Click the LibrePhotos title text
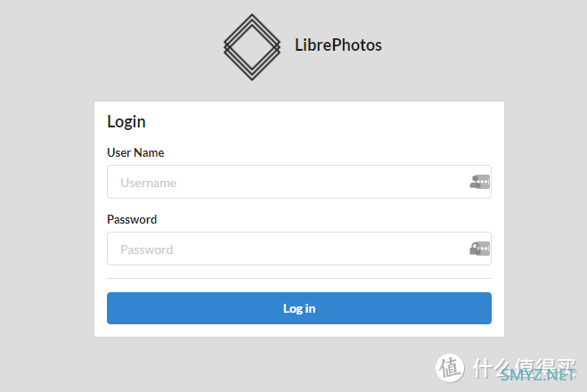The width and height of the screenshot is (587, 392). 338,45
